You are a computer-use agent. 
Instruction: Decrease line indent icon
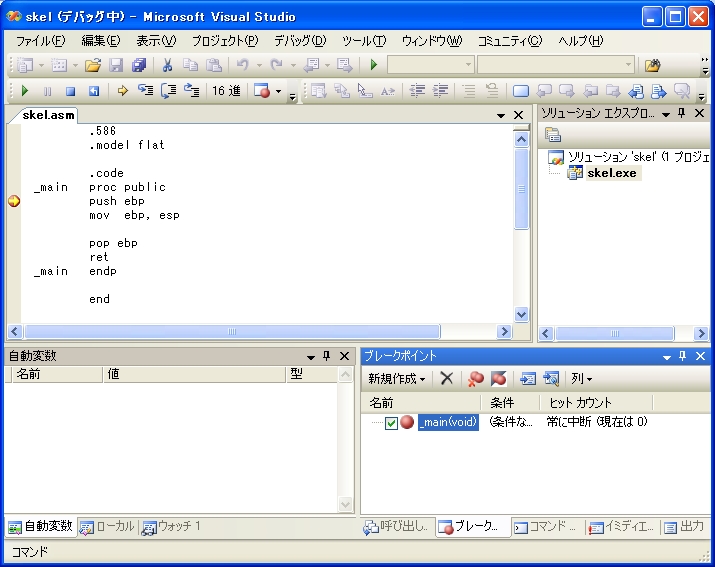pos(417,91)
